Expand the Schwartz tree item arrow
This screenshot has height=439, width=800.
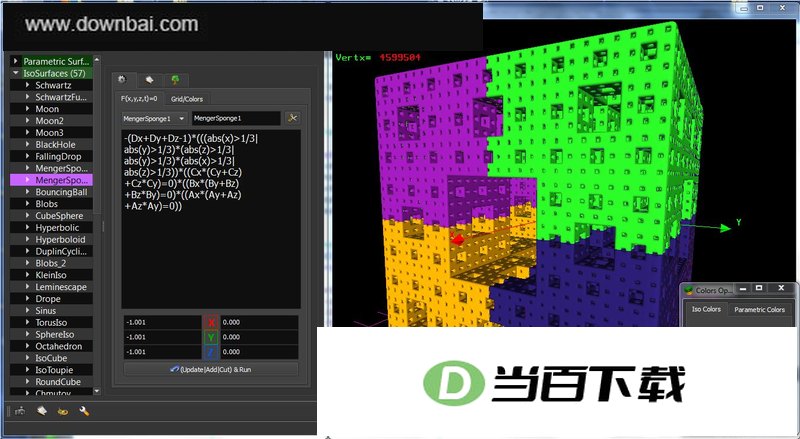[27, 85]
